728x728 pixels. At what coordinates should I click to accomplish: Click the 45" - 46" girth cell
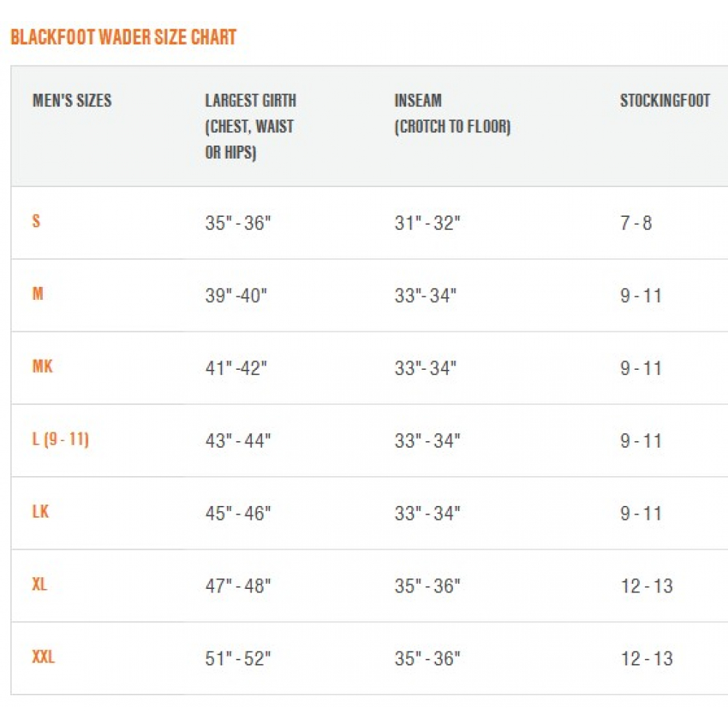click(238, 513)
